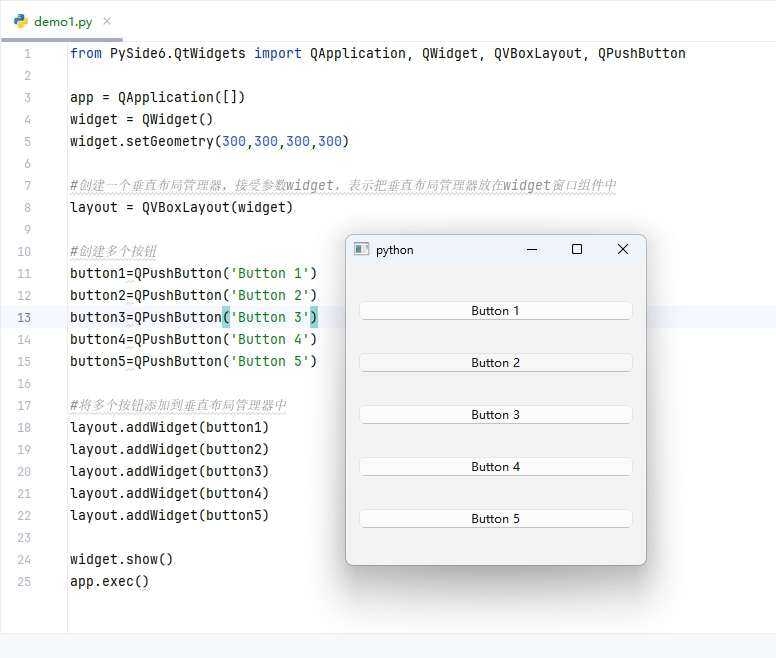Click the widget.setGeometry code line
This screenshot has height=658, width=776.
[209, 141]
